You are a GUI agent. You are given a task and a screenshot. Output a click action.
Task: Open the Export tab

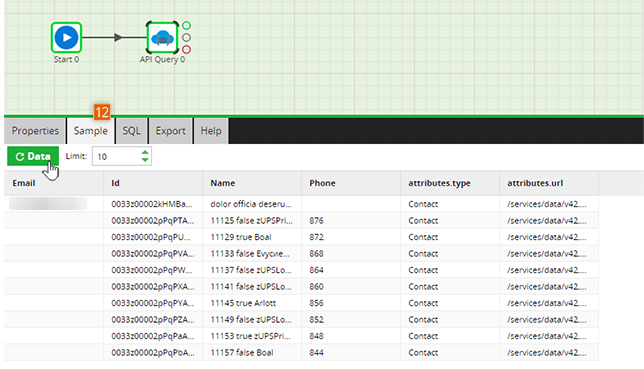170,131
